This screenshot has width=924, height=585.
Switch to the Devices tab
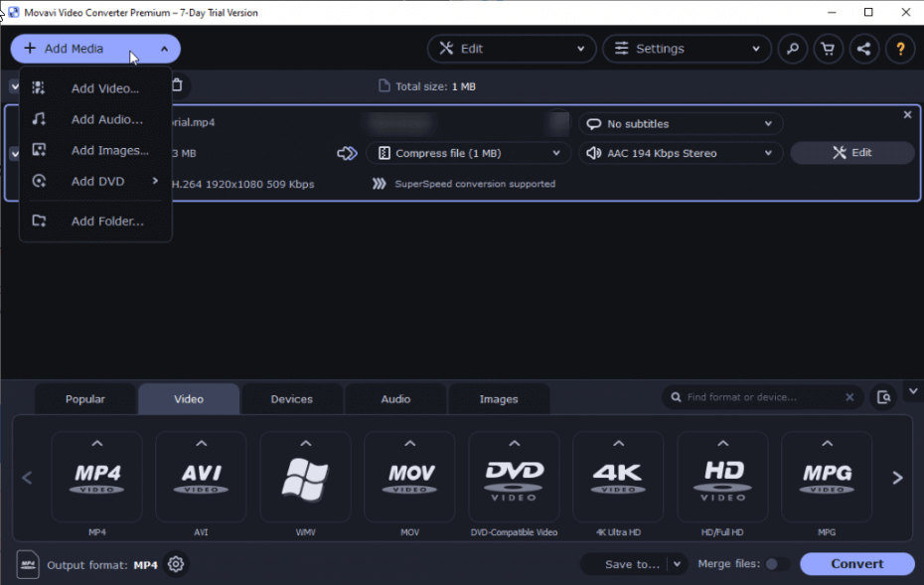pos(292,399)
